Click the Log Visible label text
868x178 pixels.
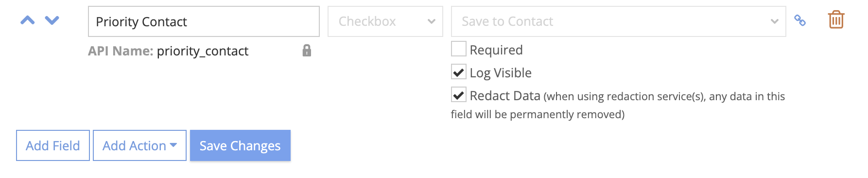click(501, 73)
